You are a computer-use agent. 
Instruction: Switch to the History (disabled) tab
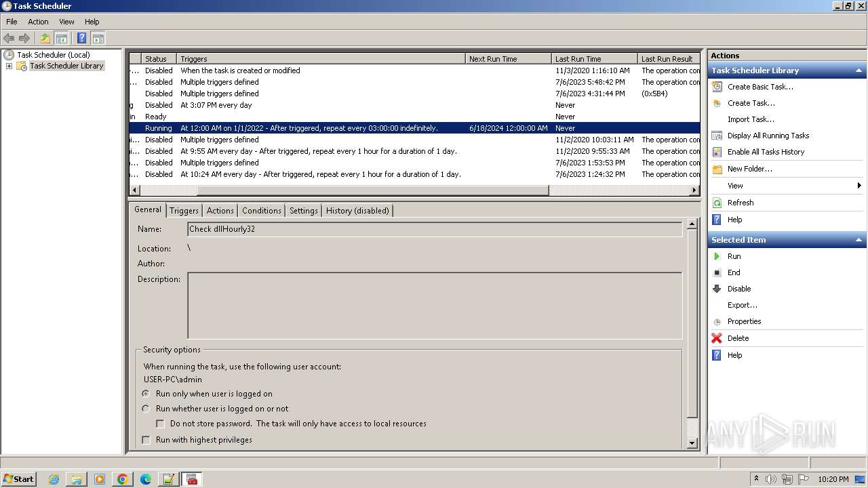pyautogui.click(x=357, y=211)
